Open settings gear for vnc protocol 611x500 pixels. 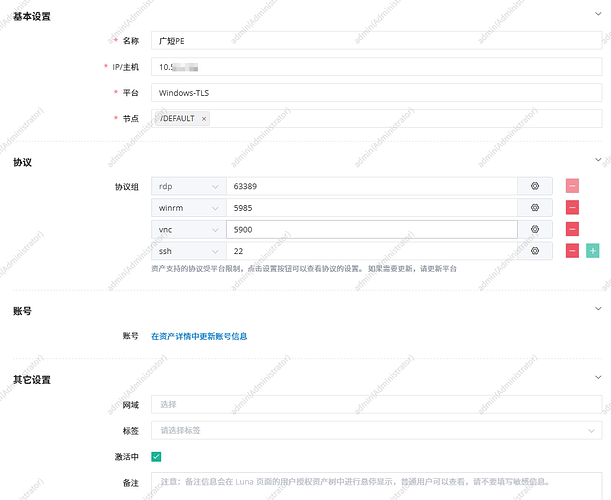(534, 229)
